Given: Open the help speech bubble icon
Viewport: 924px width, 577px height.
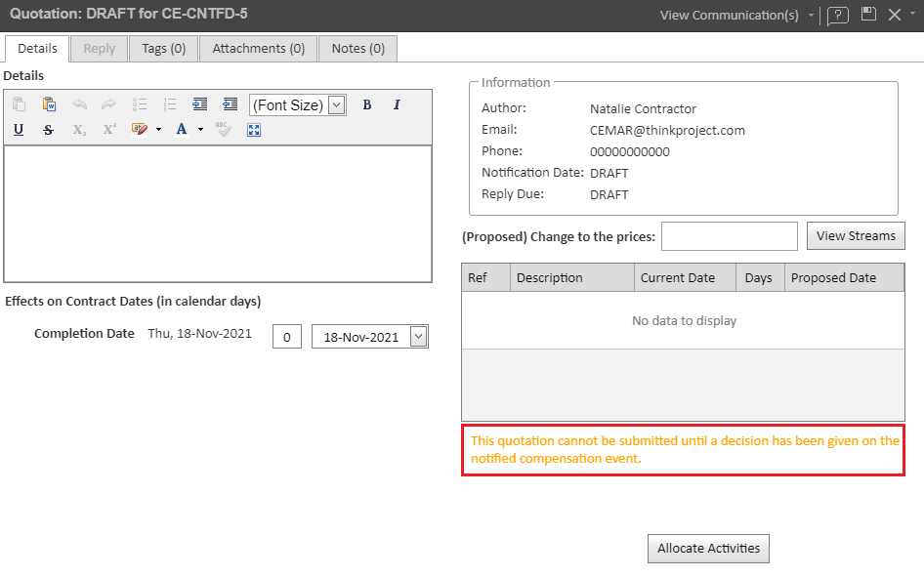Looking at the screenshot, I should (837, 16).
